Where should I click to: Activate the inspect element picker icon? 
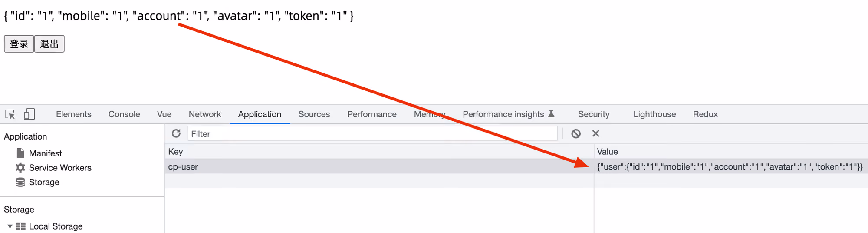click(10, 114)
